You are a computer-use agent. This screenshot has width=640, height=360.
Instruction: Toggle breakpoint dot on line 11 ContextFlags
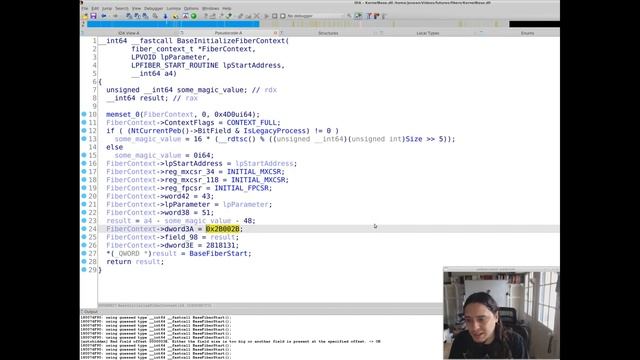(x=84, y=122)
